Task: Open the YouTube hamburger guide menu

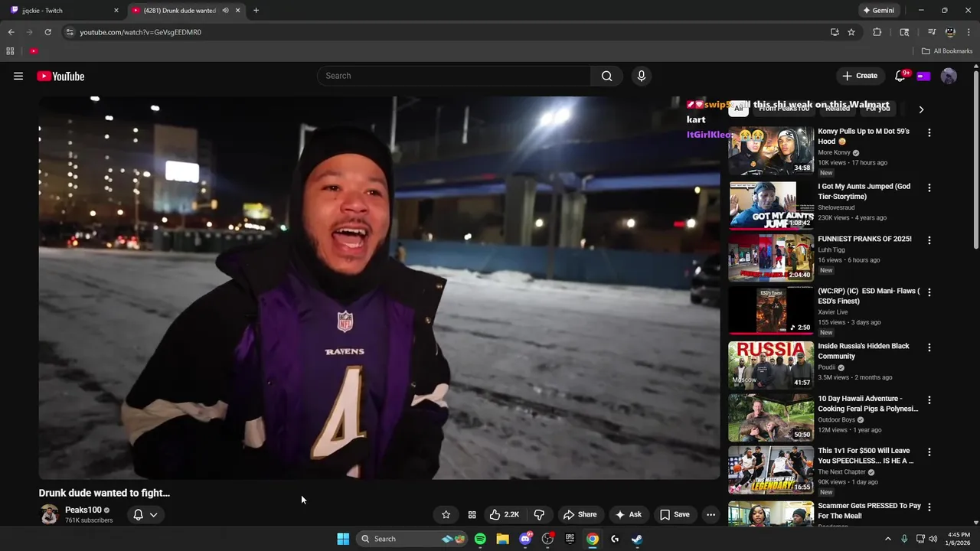Action: (18, 76)
